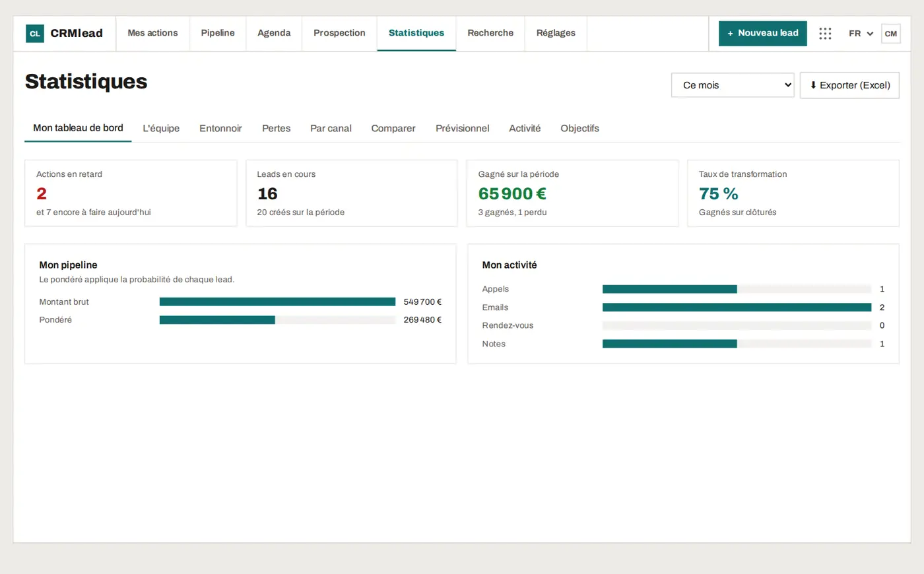The image size is (924, 574).
Task: Click the Taux de transformation card
Action: 793,193
